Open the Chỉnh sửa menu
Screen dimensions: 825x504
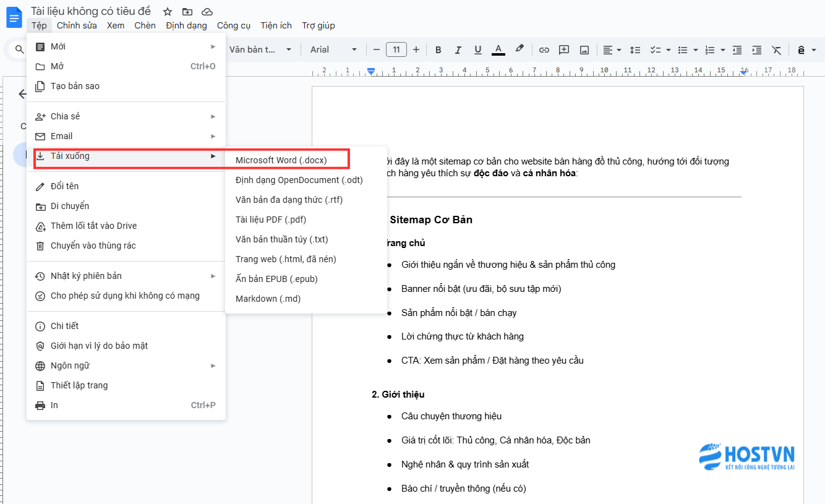click(77, 25)
